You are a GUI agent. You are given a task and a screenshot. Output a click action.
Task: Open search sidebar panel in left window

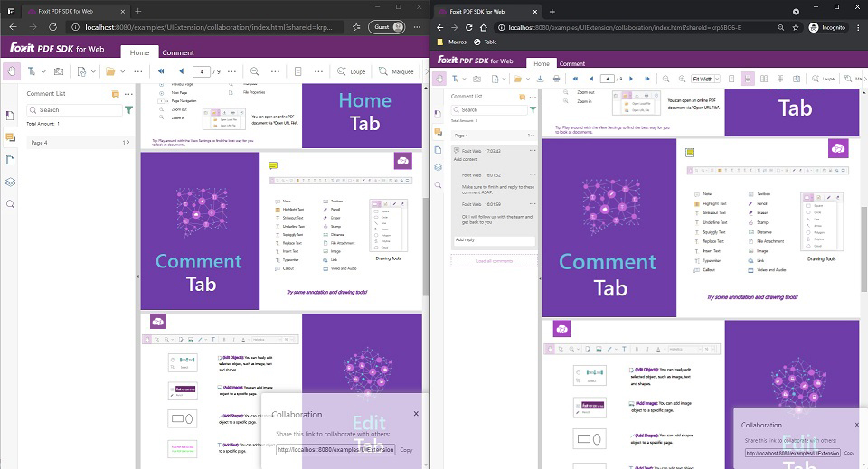click(10, 204)
